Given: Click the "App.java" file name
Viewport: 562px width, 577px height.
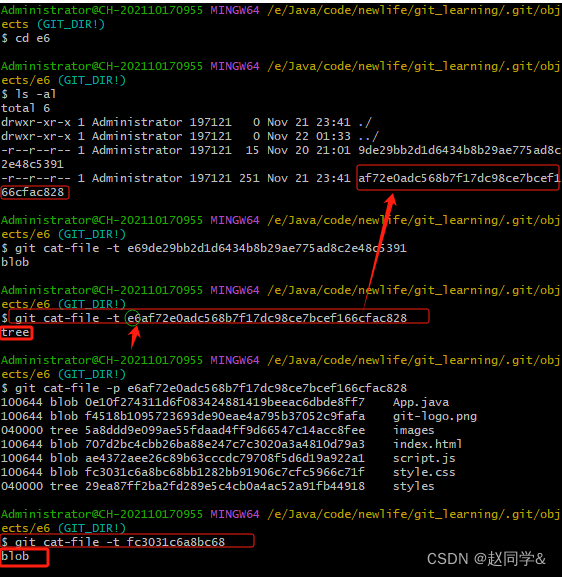Looking at the screenshot, I should (421, 402).
